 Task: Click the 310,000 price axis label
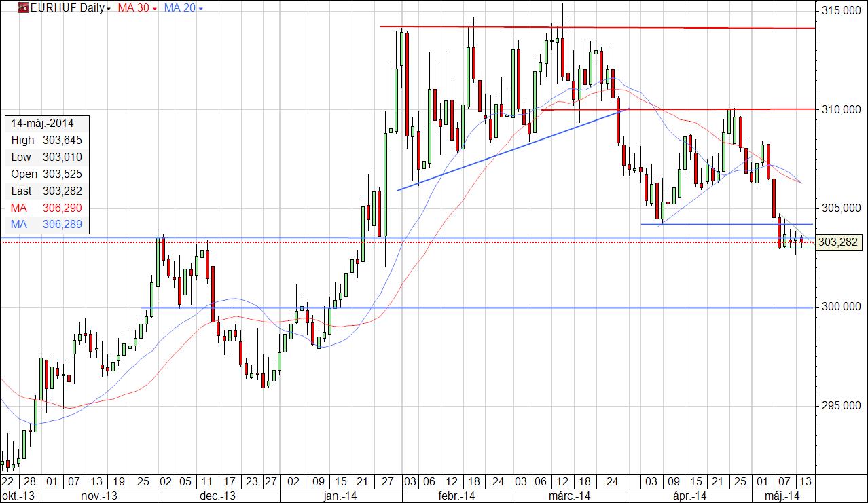click(x=840, y=110)
